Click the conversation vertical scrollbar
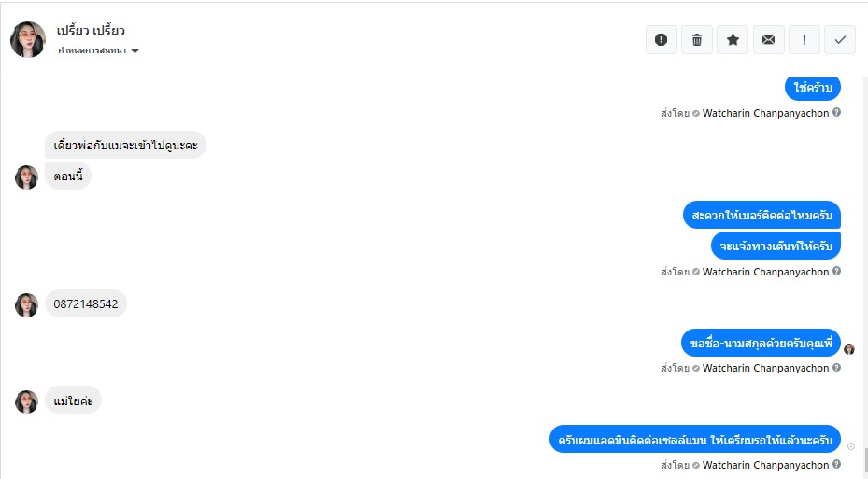 tap(864, 459)
